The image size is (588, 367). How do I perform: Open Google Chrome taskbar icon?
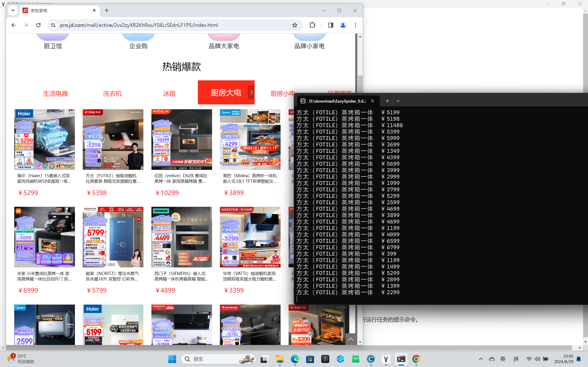point(416,359)
